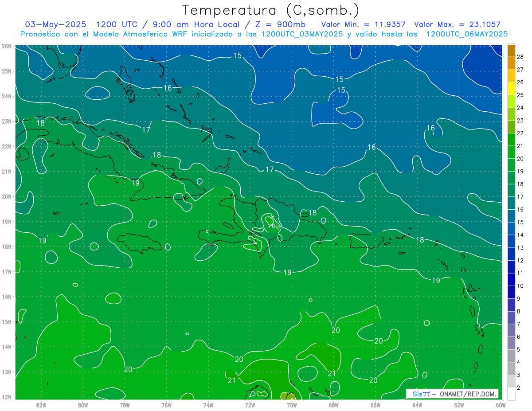Click the "70W" longitude axis label
Screen dimensions: 532x411
[x=292, y=404]
